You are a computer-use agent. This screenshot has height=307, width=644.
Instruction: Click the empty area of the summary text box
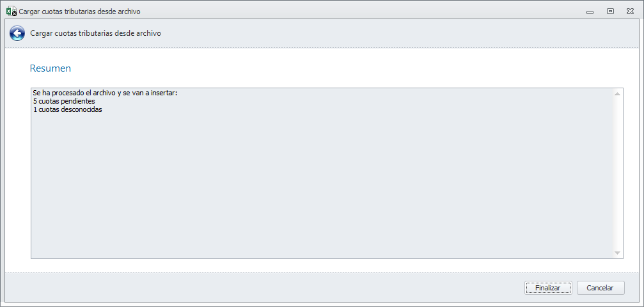click(320, 185)
